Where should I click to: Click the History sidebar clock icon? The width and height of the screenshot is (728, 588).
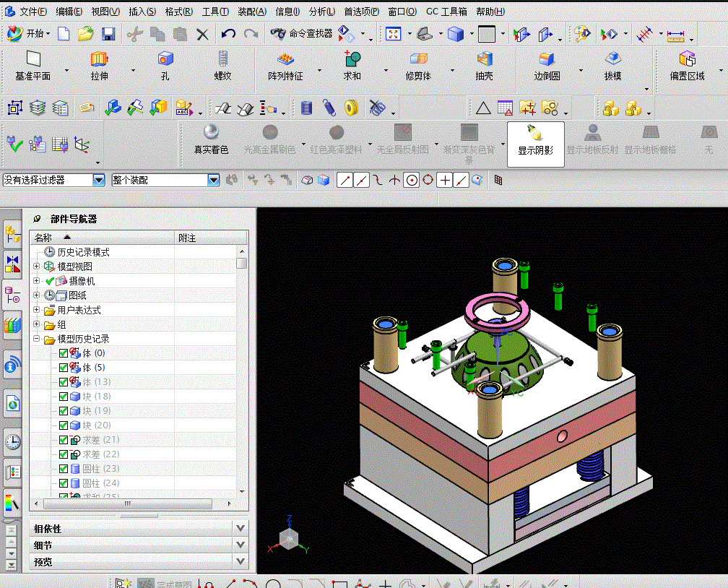12,441
